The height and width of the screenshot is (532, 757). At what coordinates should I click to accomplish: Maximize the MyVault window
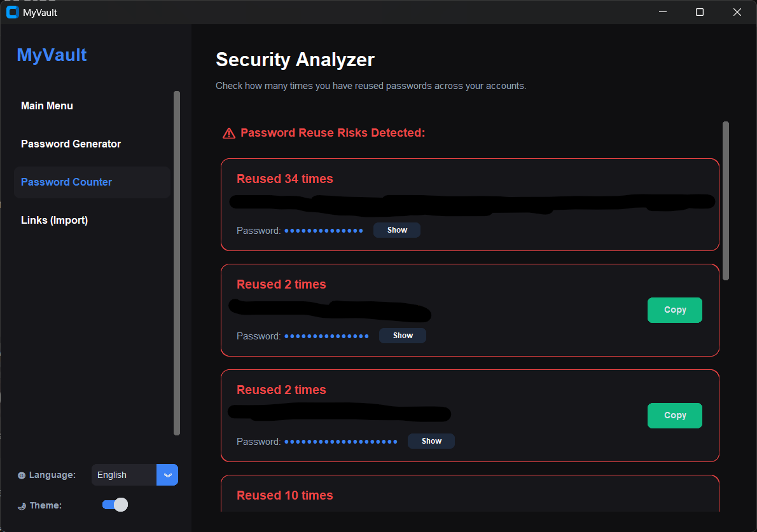[700, 12]
